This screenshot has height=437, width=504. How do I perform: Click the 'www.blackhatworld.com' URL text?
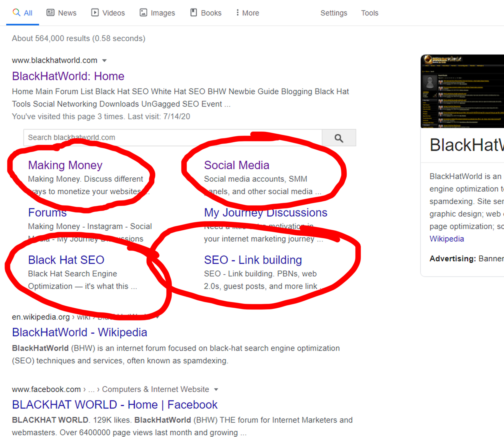(54, 60)
